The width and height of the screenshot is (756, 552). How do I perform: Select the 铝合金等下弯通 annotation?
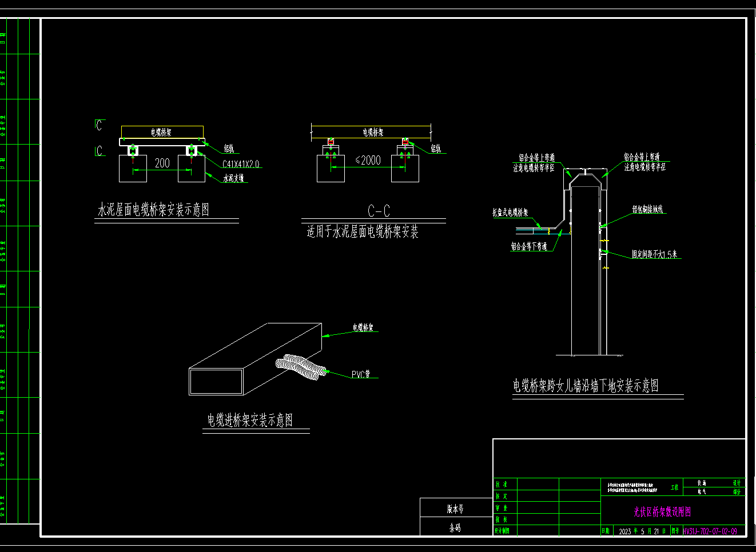click(529, 246)
